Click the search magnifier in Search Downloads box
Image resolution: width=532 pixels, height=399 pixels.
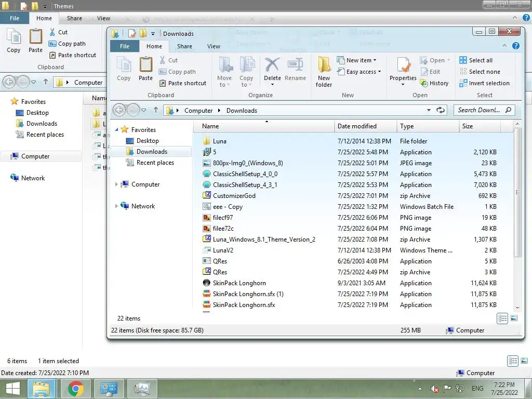coord(508,110)
